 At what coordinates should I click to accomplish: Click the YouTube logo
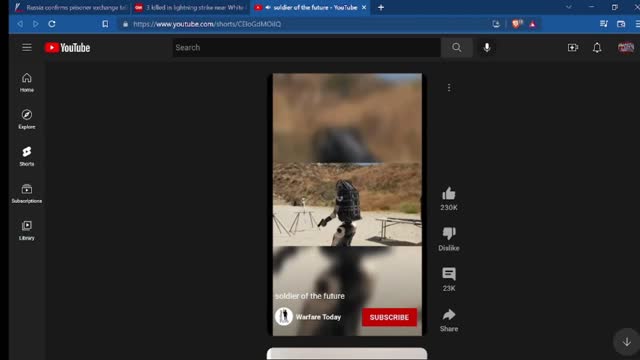(67, 48)
